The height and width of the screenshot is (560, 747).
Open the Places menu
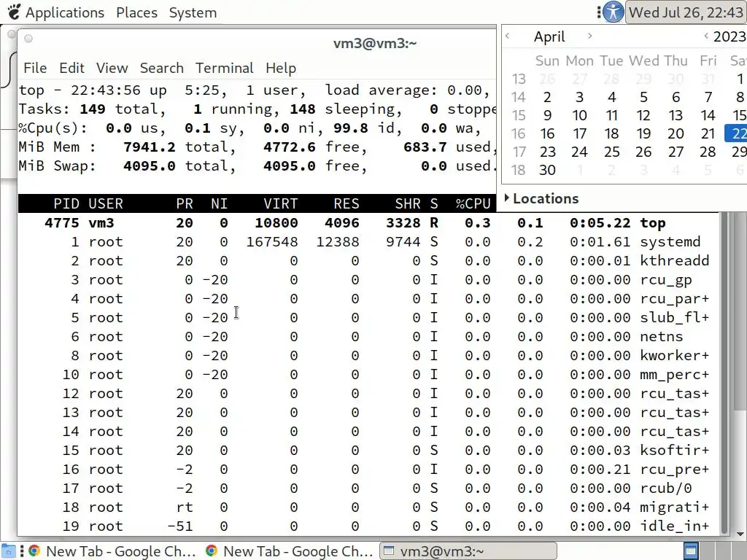(136, 12)
